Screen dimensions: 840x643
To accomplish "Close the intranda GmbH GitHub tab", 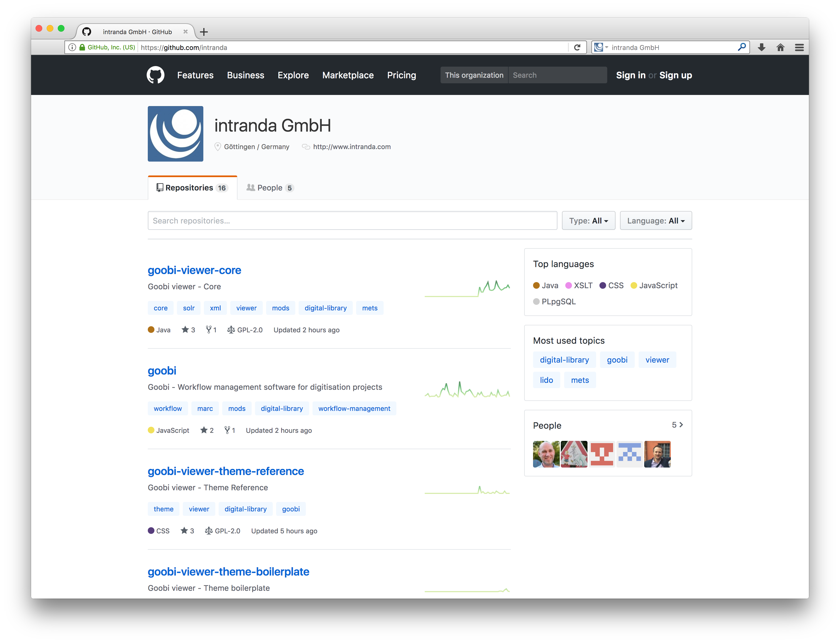I will [x=185, y=32].
